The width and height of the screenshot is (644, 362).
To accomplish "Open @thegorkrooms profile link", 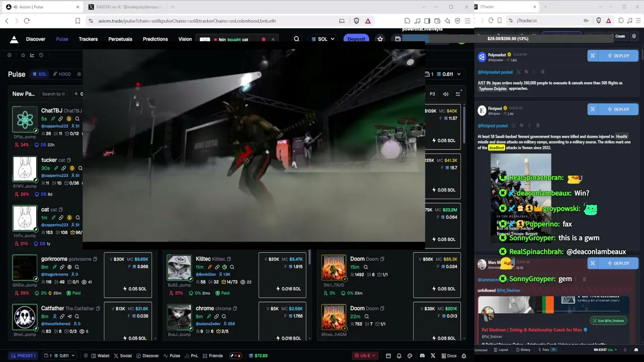I will (x=55, y=275).
